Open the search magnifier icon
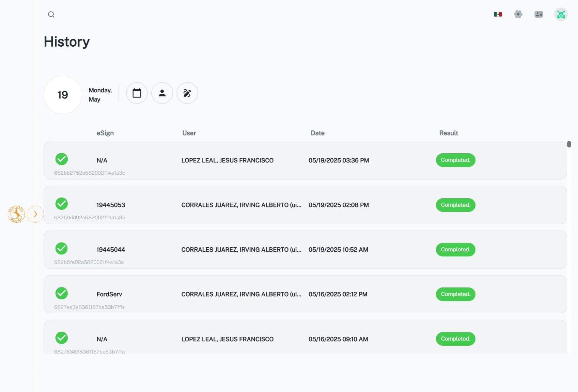Screen dimensions: 578x392 (x=51, y=15)
